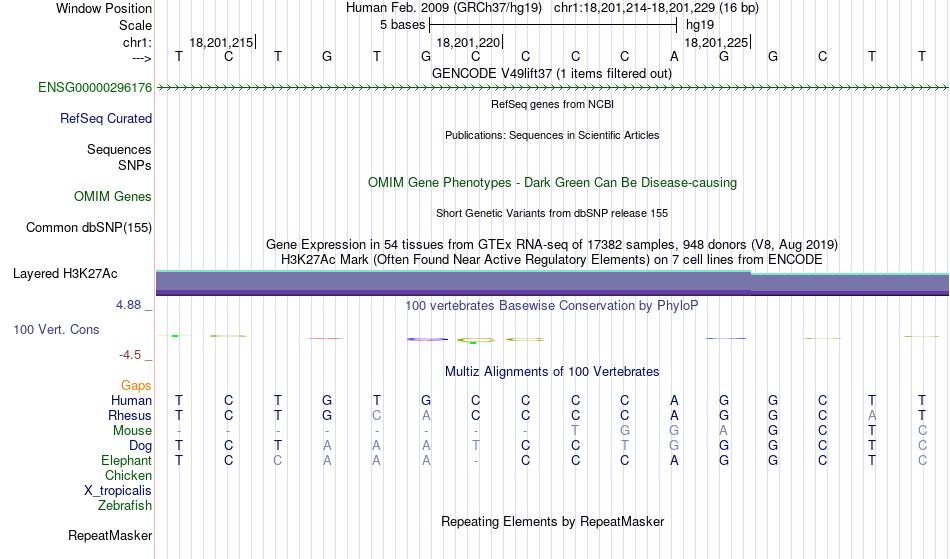Click the 100 Vert. Cons track label
This screenshot has width=950, height=559.
[56, 329]
